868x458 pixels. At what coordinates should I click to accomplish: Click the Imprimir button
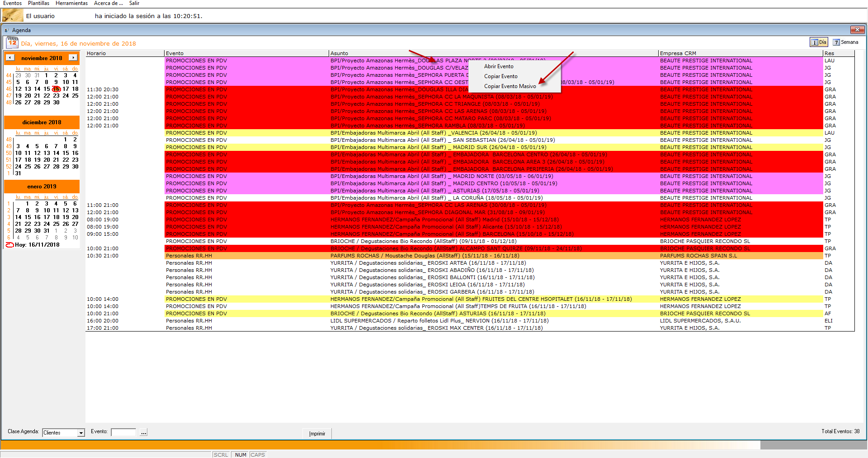click(x=317, y=434)
